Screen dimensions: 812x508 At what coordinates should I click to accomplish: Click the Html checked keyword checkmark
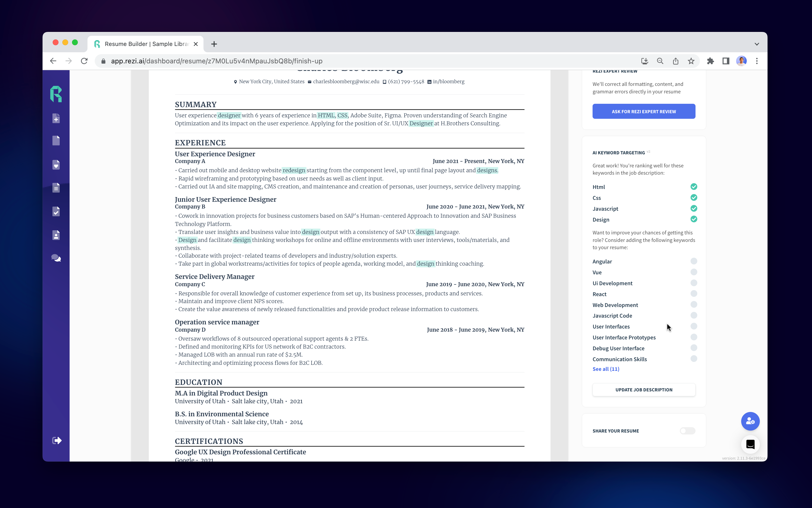(x=694, y=187)
